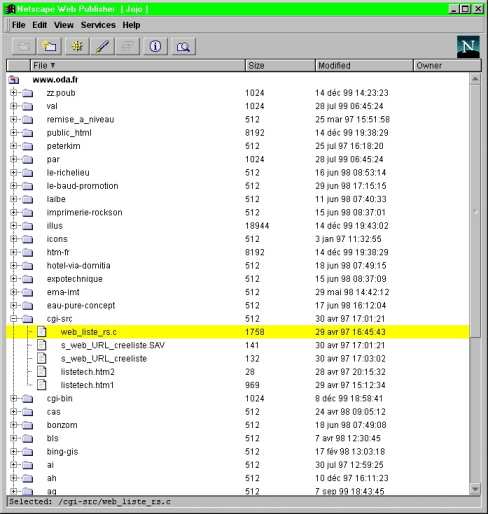
Task: Click the Search magnifier toolbar icon
Action: coord(183,46)
